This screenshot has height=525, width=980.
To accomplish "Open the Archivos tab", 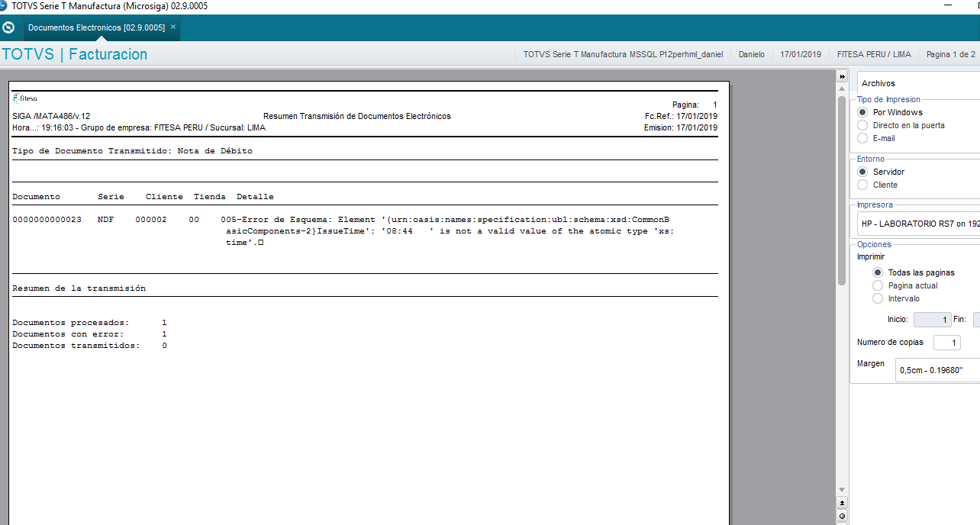I will [x=878, y=83].
